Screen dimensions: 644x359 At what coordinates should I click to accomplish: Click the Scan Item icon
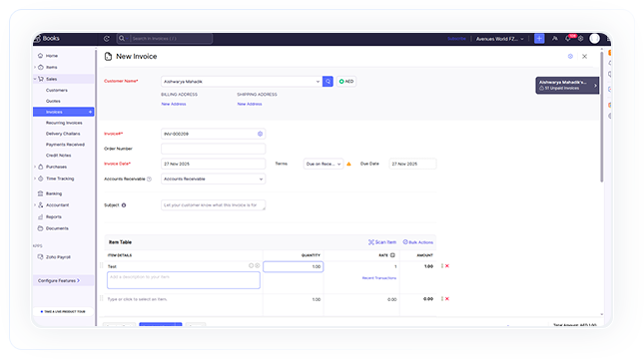pyautogui.click(x=370, y=242)
